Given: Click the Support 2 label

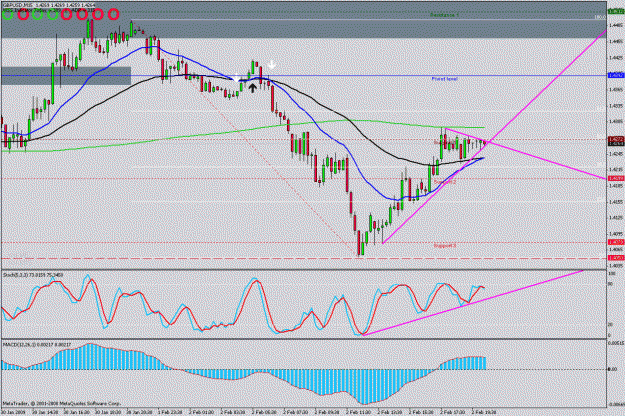Looking at the screenshot, I should click(444, 182).
